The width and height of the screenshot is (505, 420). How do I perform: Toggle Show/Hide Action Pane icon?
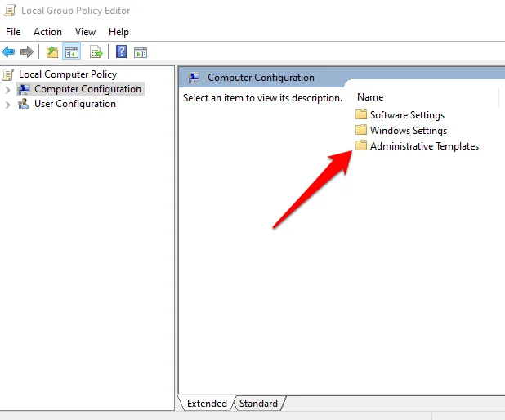(x=141, y=52)
